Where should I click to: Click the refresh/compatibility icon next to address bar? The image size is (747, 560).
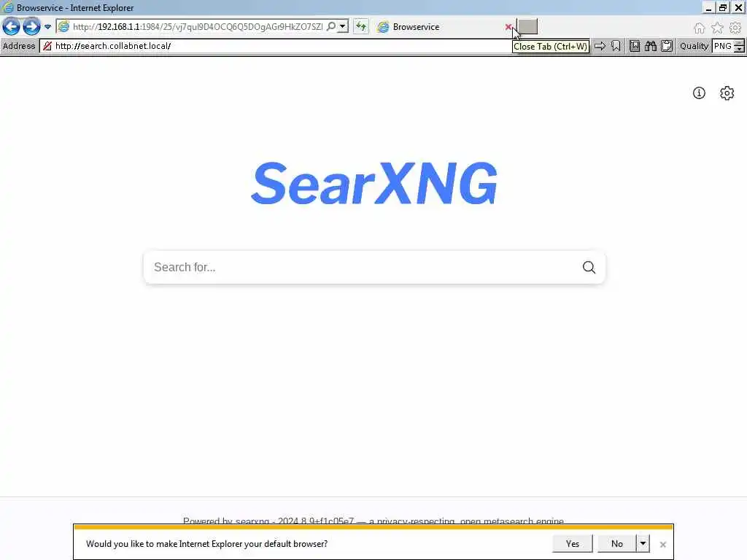361,27
